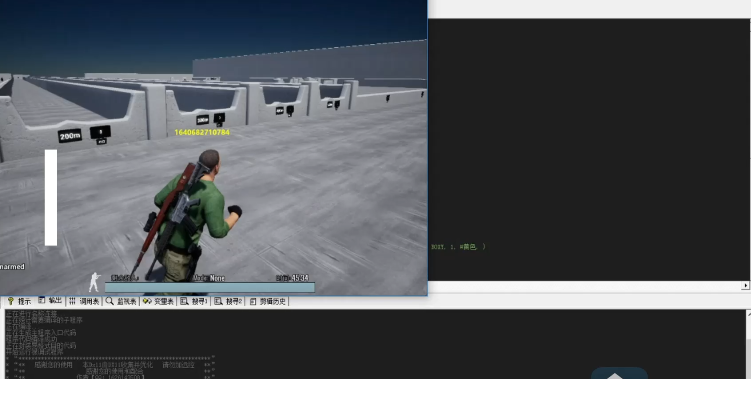This screenshot has width=751, height=402.
Task: Select the 调用表 call table tab
Action: 84,301
